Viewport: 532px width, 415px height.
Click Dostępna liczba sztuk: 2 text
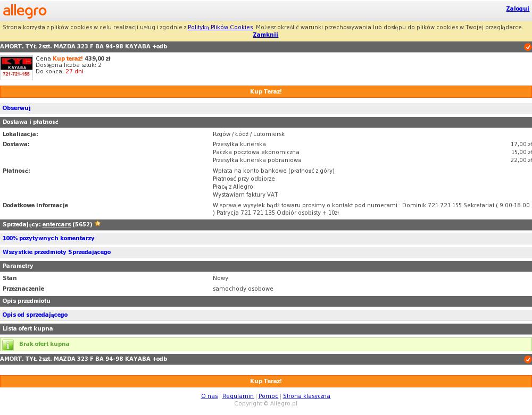[69, 65]
